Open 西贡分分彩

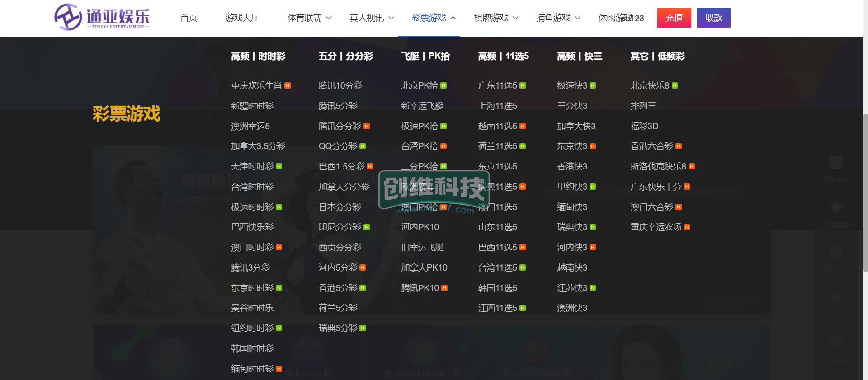click(x=340, y=247)
